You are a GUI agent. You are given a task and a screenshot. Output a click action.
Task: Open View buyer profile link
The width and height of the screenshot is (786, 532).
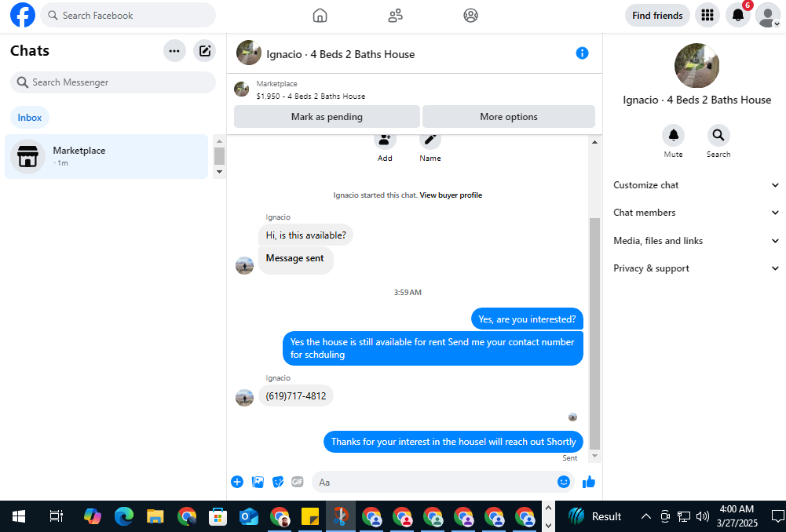[451, 195]
